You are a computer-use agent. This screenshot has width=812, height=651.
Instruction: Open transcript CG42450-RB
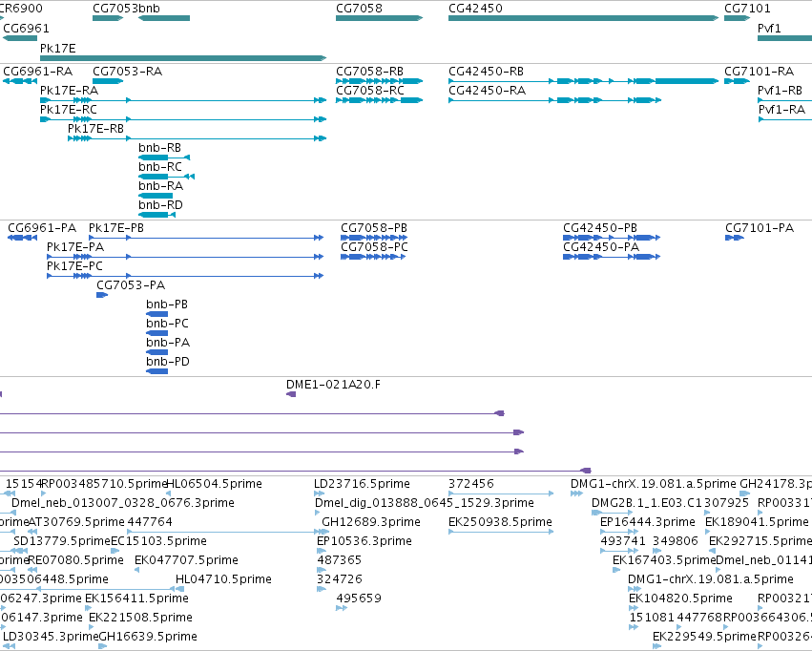point(486,72)
